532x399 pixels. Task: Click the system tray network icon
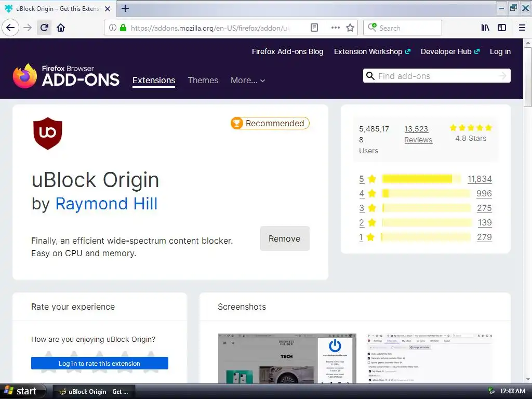(491, 391)
